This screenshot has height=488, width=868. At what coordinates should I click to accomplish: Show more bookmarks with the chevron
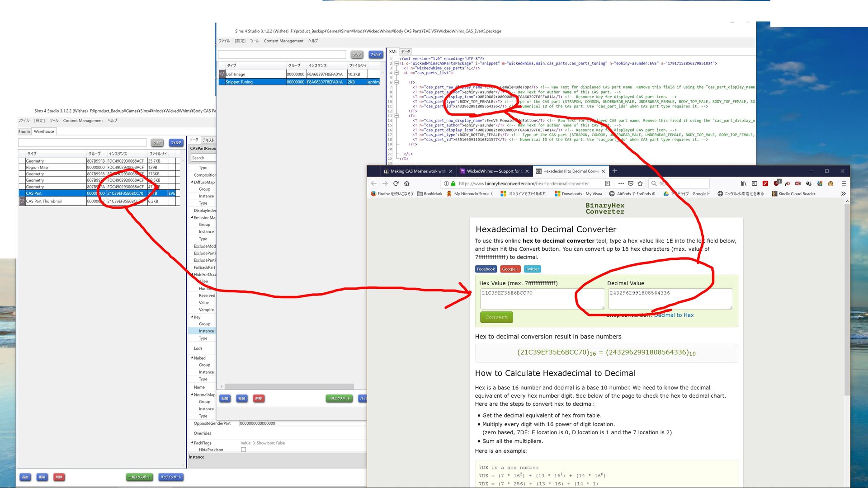point(843,194)
